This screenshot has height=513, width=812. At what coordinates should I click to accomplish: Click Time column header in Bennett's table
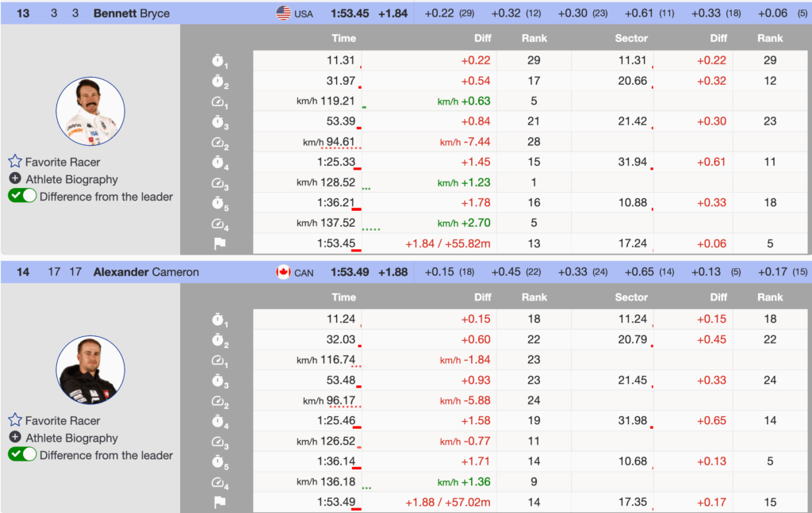(343, 38)
